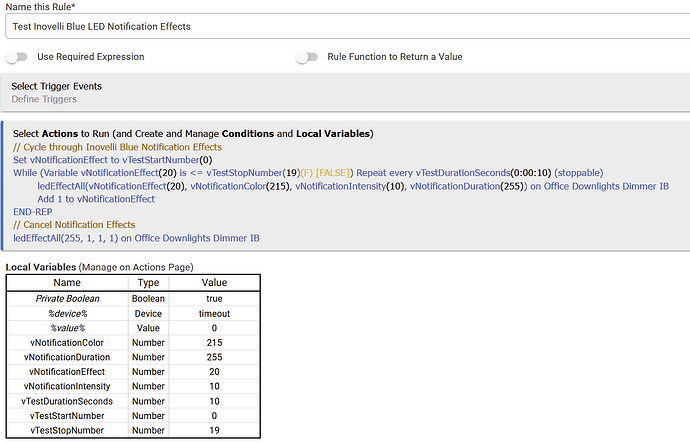Select vNotificationColor variable name

tap(67, 343)
